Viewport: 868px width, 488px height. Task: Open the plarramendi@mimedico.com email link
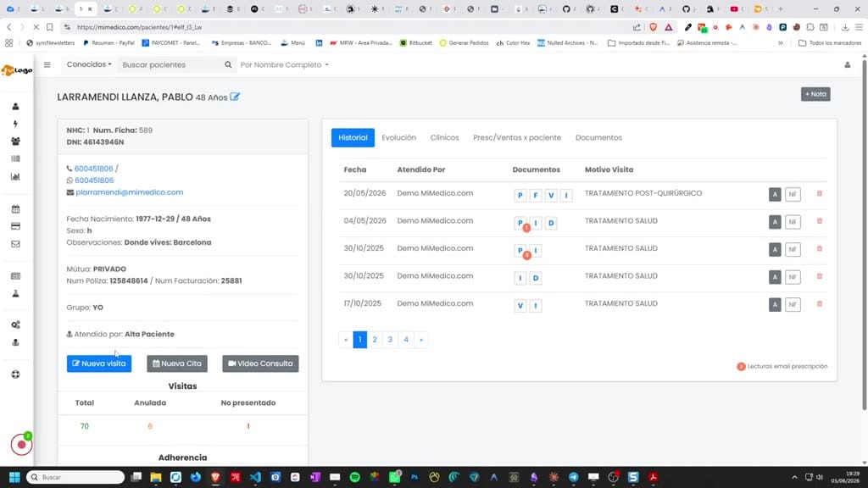tap(130, 192)
